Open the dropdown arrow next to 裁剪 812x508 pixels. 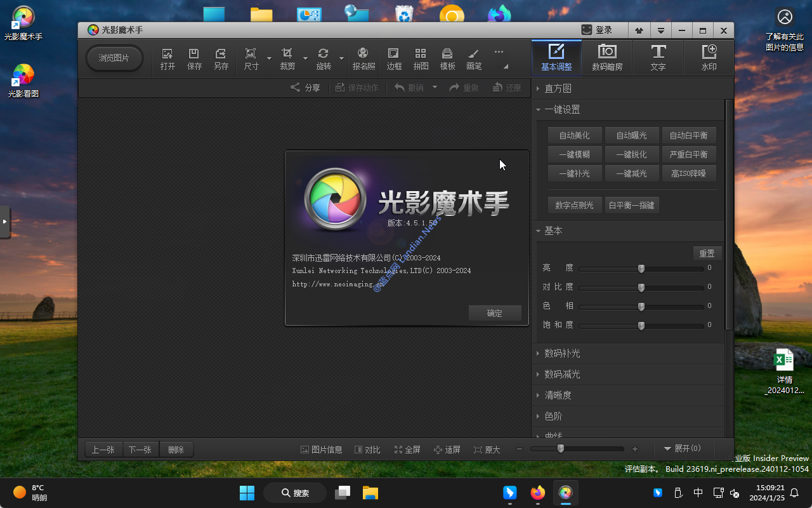305,58
